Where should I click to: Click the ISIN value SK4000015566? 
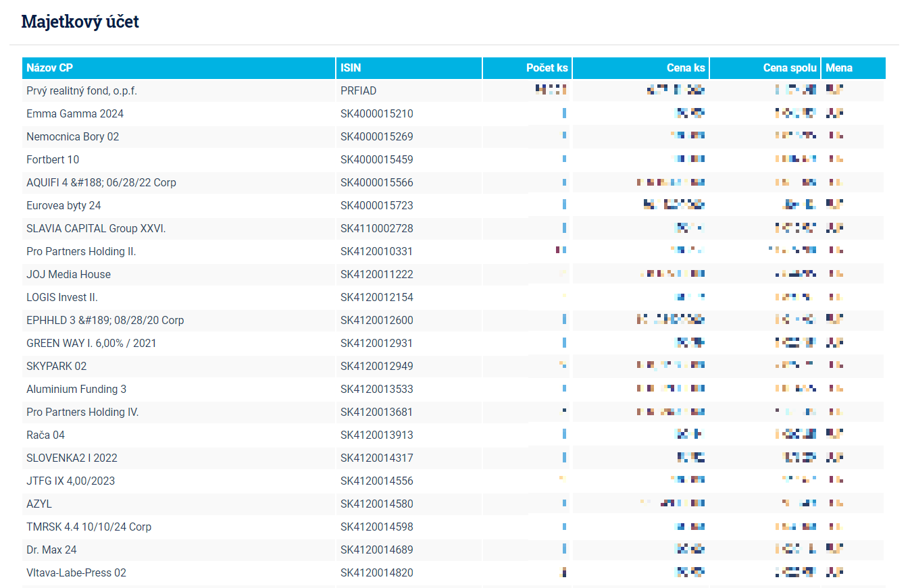coord(377,182)
